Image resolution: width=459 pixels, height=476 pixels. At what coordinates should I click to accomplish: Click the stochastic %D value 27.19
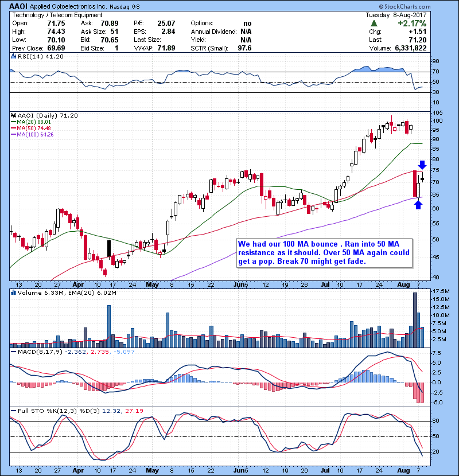pos(134,411)
